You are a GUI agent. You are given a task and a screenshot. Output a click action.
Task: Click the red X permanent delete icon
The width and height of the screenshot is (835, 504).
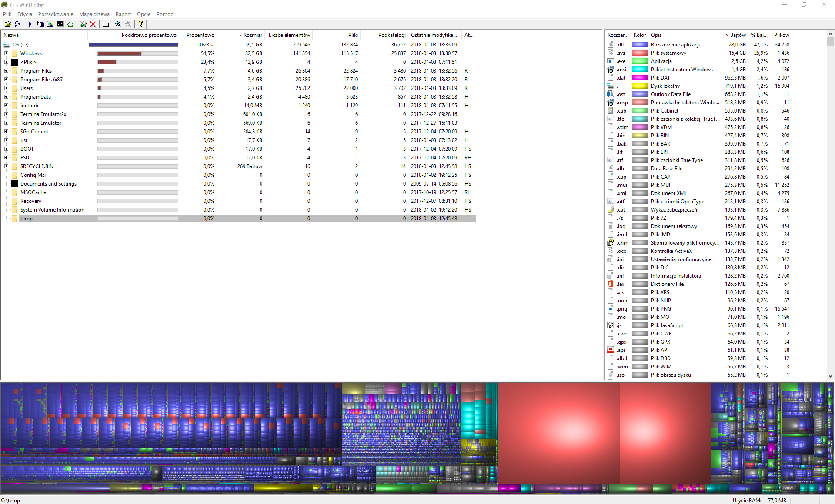point(93,24)
